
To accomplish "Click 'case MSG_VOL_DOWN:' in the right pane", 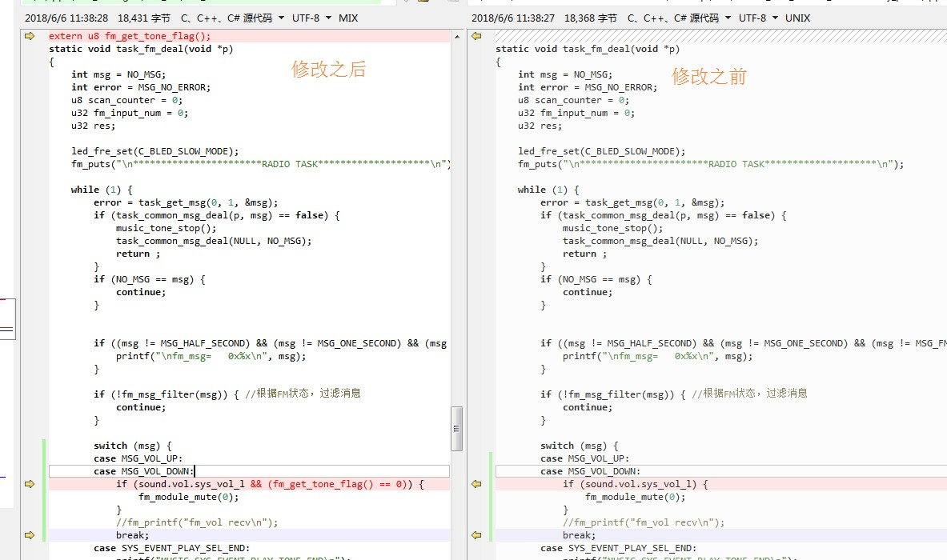I will (x=590, y=471).
